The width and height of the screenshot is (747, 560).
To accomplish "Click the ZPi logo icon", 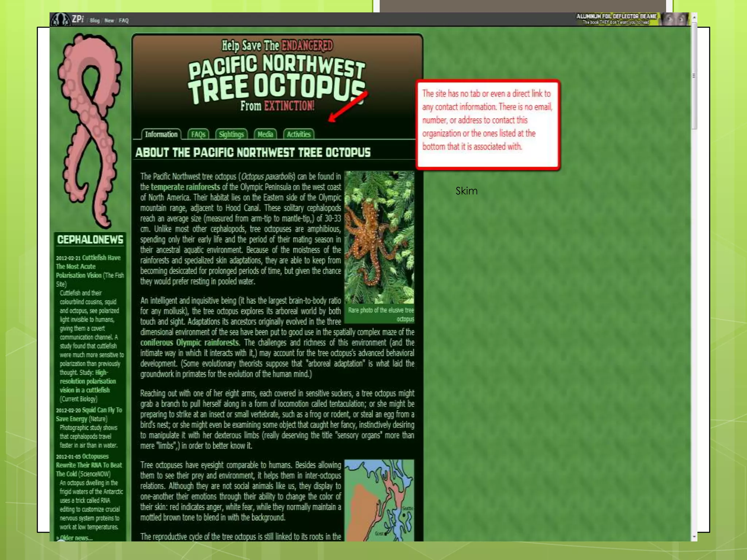I will [60, 20].
